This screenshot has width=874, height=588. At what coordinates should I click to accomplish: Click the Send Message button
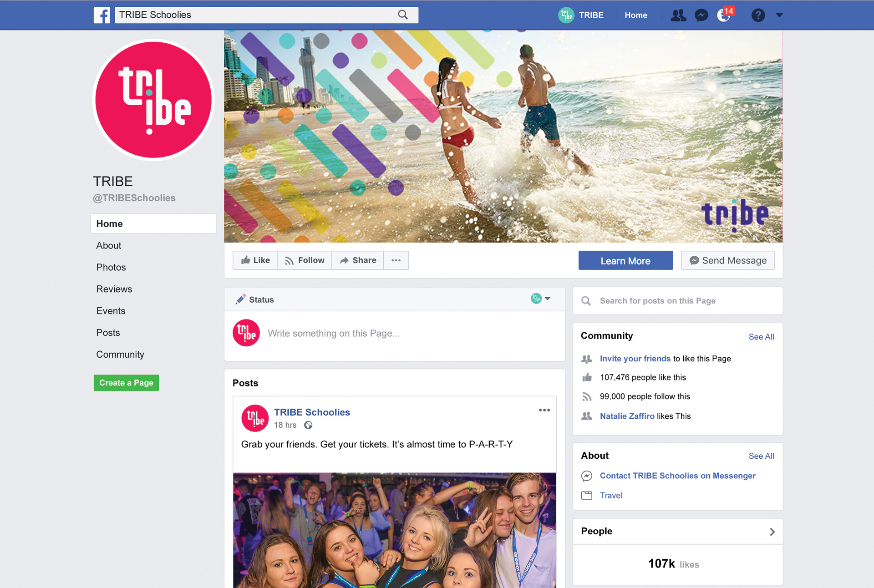[727, 260]
